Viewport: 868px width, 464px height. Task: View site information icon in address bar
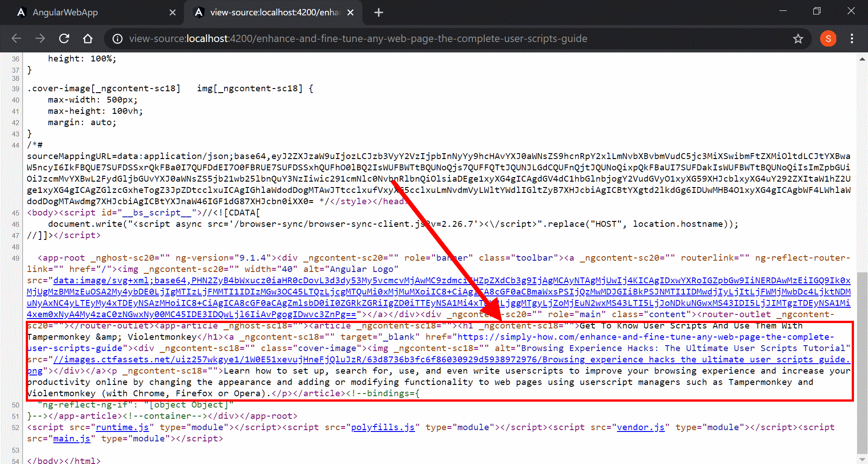point(118,39)
